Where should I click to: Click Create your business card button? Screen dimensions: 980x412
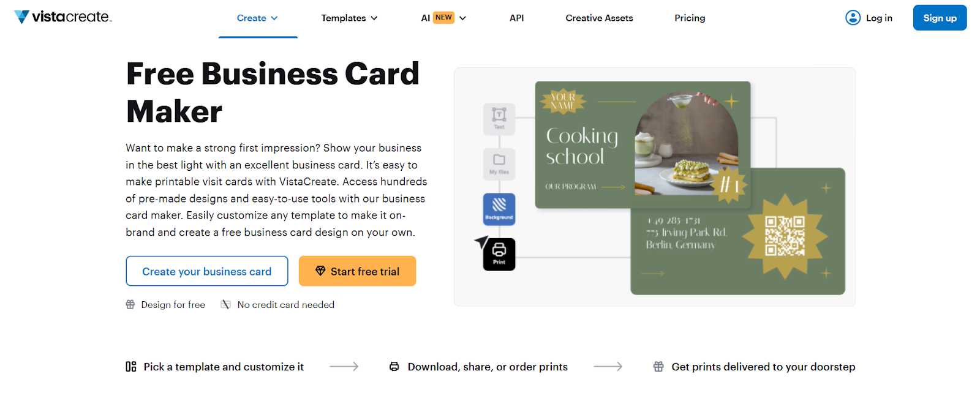point(207,271)
